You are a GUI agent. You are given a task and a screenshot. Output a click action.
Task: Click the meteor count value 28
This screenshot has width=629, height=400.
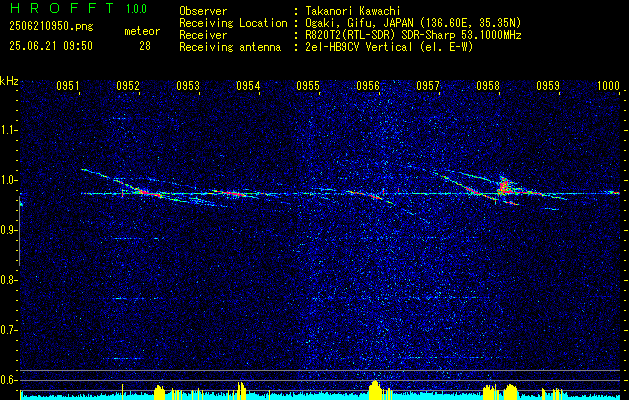(x=145, y=46)
